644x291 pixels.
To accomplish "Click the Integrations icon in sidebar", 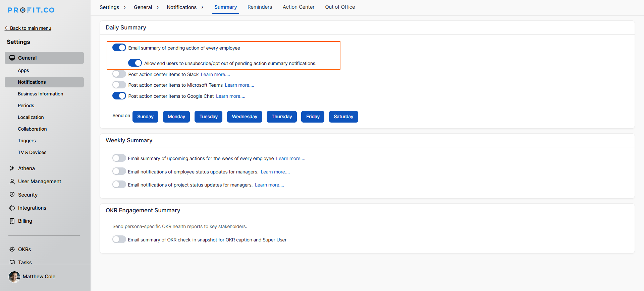I will coord(12,208).
